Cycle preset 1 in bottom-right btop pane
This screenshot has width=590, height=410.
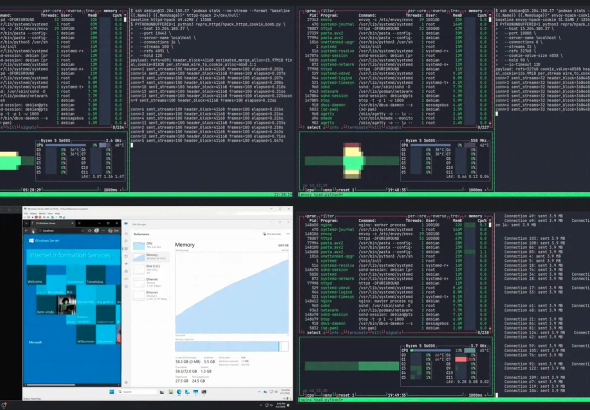(x=344, y=395)
